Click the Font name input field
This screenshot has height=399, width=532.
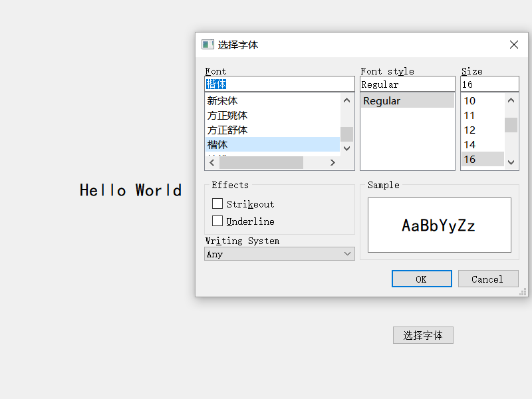point(279,84)
